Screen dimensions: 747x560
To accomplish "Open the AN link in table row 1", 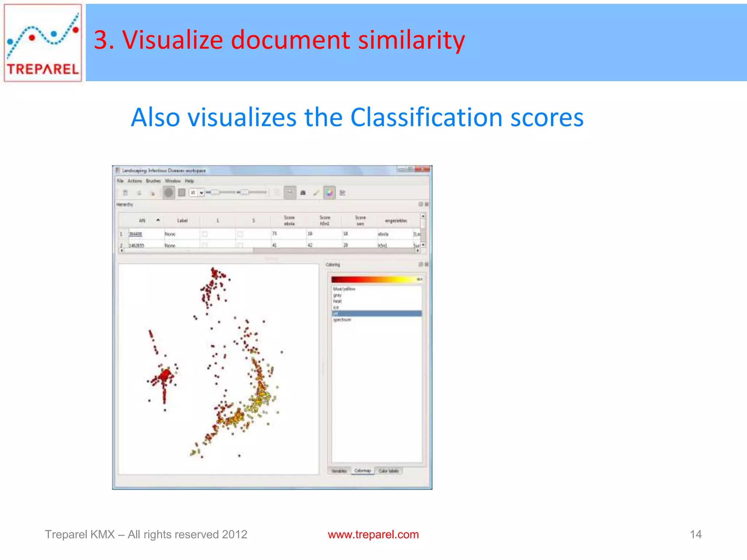I will 135,234.
